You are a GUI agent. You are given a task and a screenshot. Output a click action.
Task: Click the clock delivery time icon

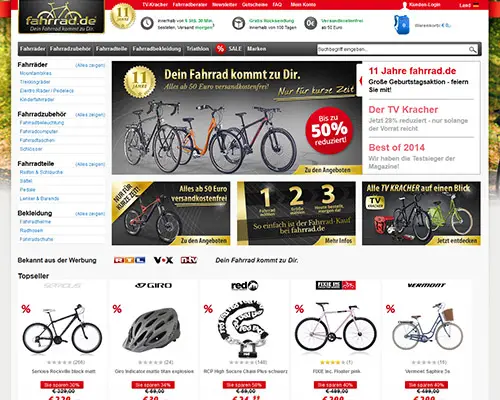(x=147, y=23)
